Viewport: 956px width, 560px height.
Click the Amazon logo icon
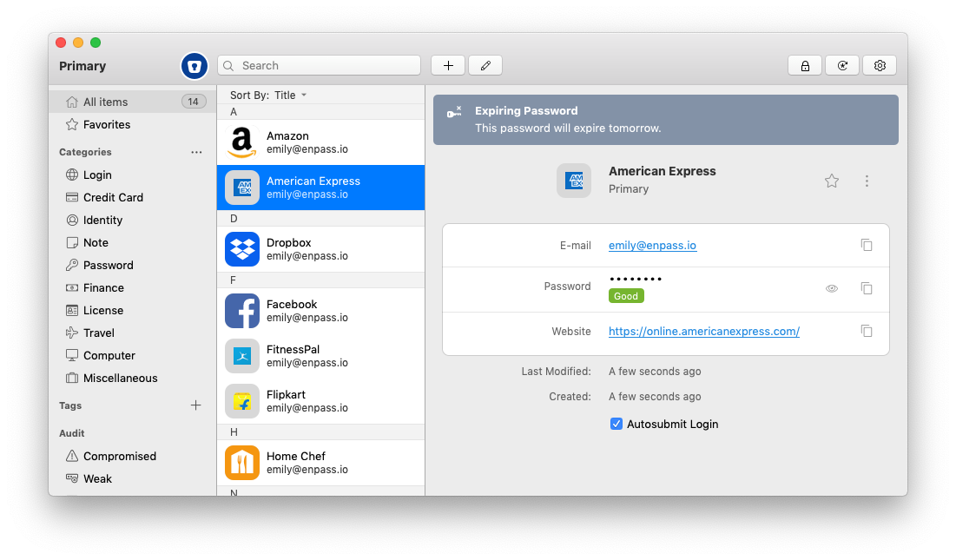[242, 142]
